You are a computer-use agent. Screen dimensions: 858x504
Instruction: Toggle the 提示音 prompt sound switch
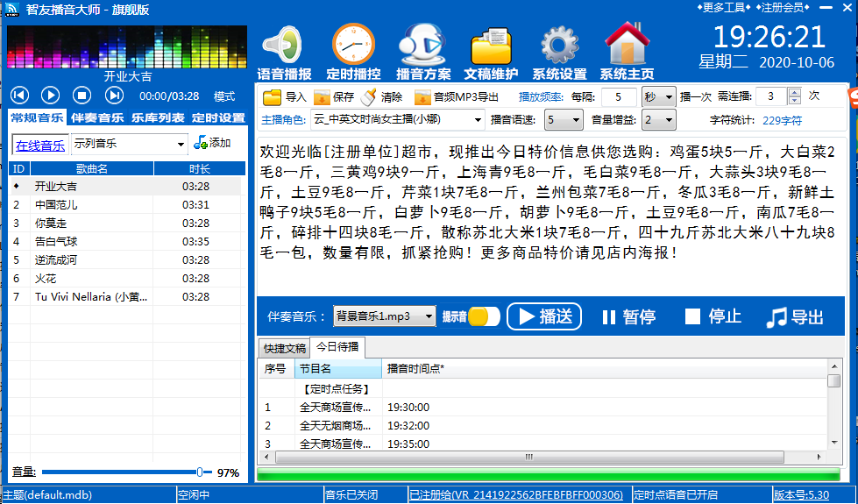(x=483, y=317)
